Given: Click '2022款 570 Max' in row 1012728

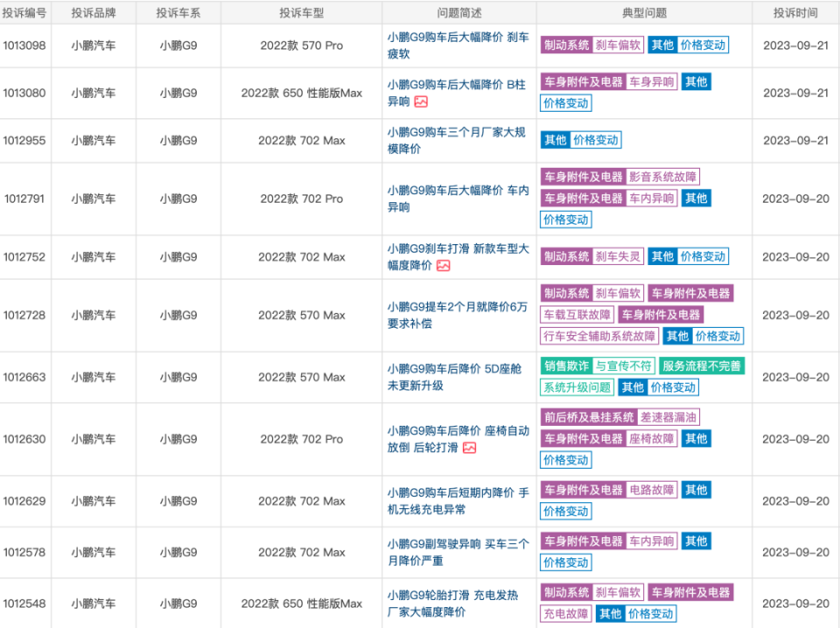Looking at the screenshot, I should tap(302, 316).
